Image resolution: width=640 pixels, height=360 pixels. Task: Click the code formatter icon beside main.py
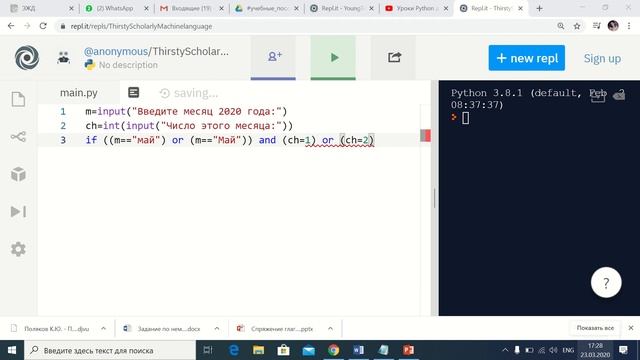[x=133, y=93]
